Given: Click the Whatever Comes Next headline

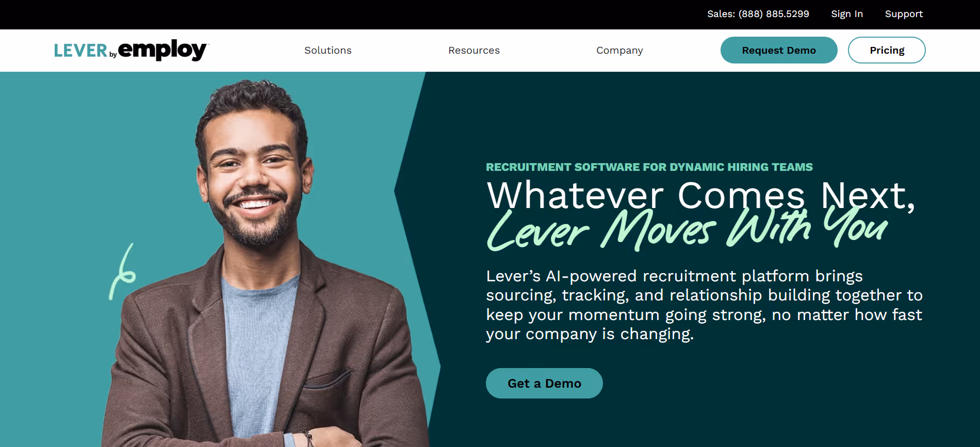Looking at the screenshot, I should click(701, 195).
